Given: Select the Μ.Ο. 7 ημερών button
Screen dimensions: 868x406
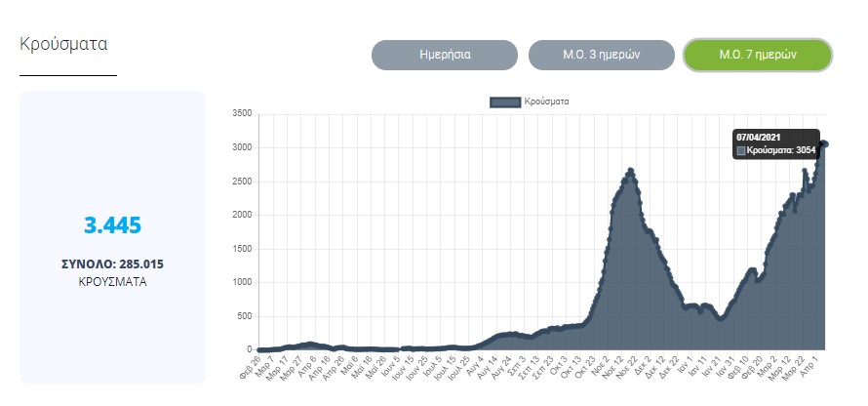Looking at the screenshot, I should [x=758, y=56].
